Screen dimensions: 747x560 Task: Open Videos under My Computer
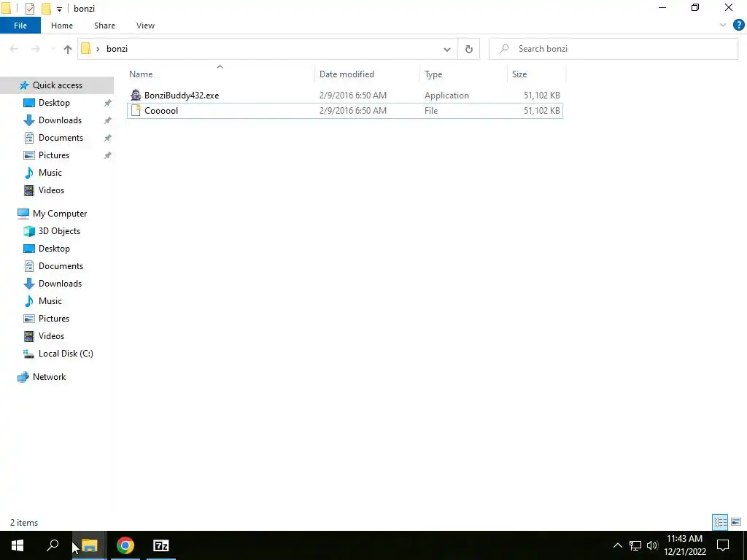(x=51, y=336)
